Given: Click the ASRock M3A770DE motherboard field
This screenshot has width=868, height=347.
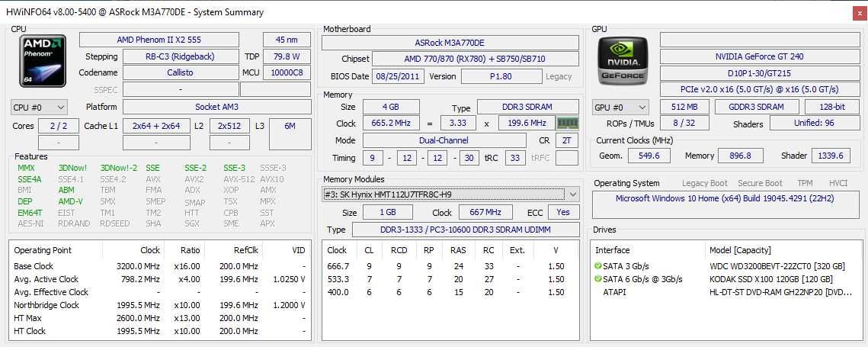Looking at the screenshot, I should (450, 43).
